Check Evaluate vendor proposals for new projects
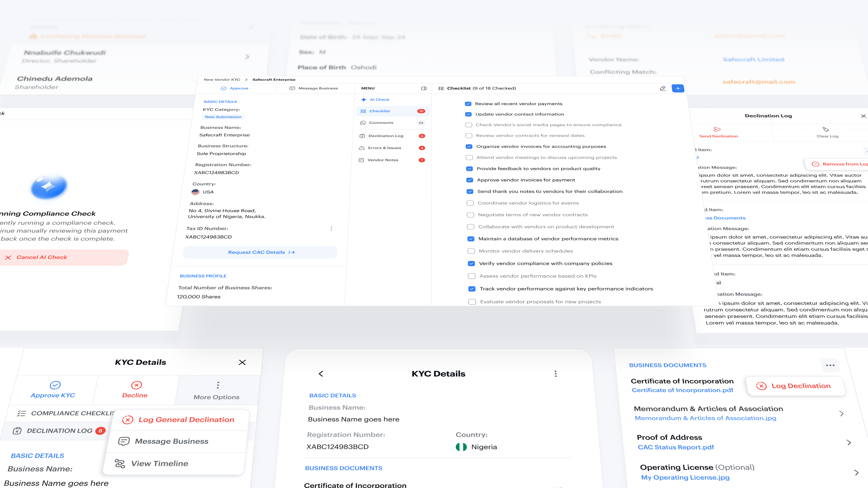Screen dimensions: 868x488 [x=472, y=302]
